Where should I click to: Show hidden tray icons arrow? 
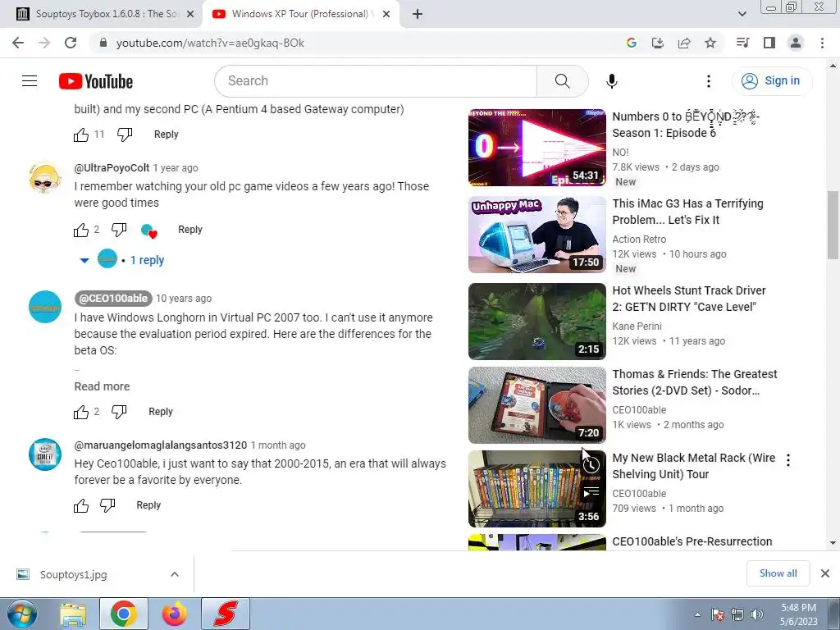point(697,615)
